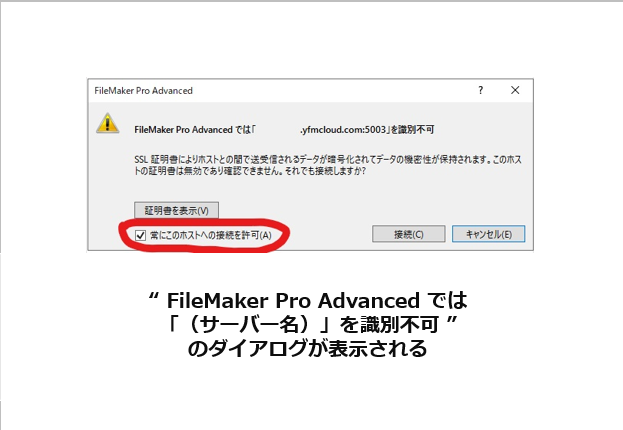623x430 pixels.
Task: Cancel using the キャンセル(E) button
Action: pyautogui.click(x=488, y=234)
